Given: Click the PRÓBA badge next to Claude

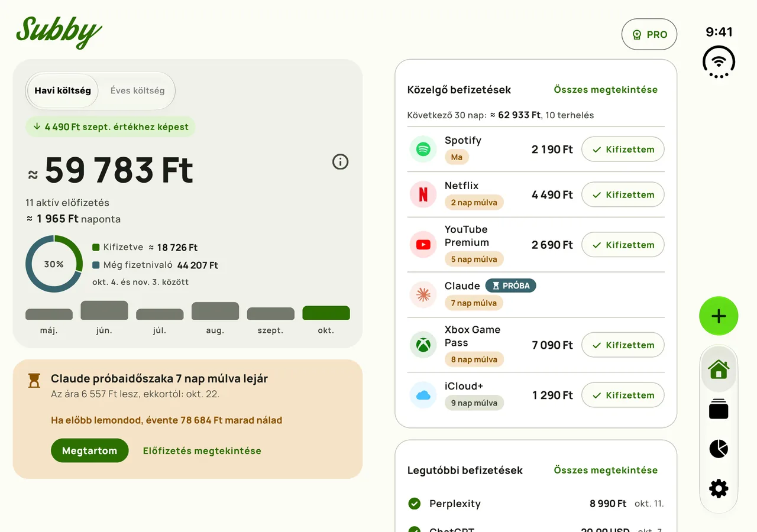Looking at the screenshot, I should [x=511, y=286].
